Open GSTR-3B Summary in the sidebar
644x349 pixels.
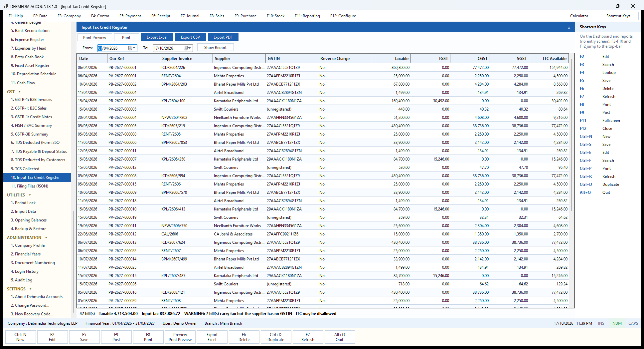coord(32,134)
